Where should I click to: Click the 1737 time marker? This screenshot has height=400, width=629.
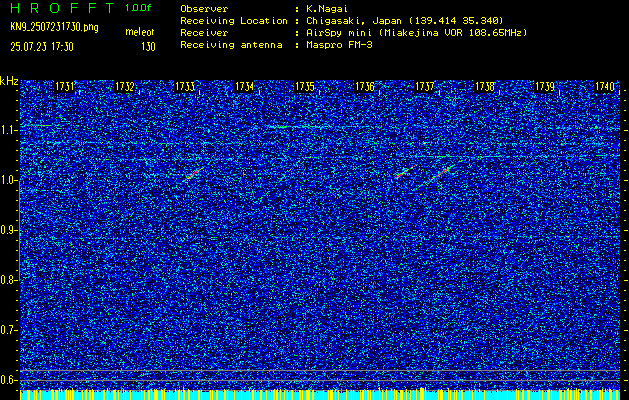click(425, 86)
